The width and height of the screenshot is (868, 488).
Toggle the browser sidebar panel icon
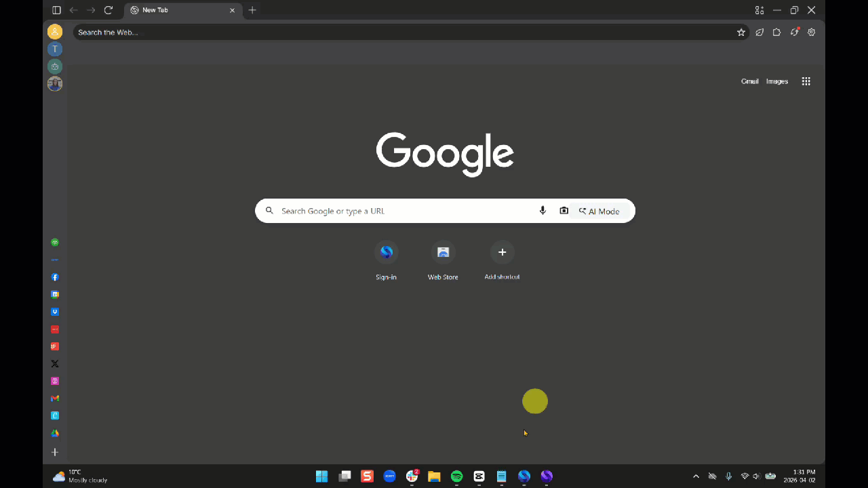click(56, 10)
